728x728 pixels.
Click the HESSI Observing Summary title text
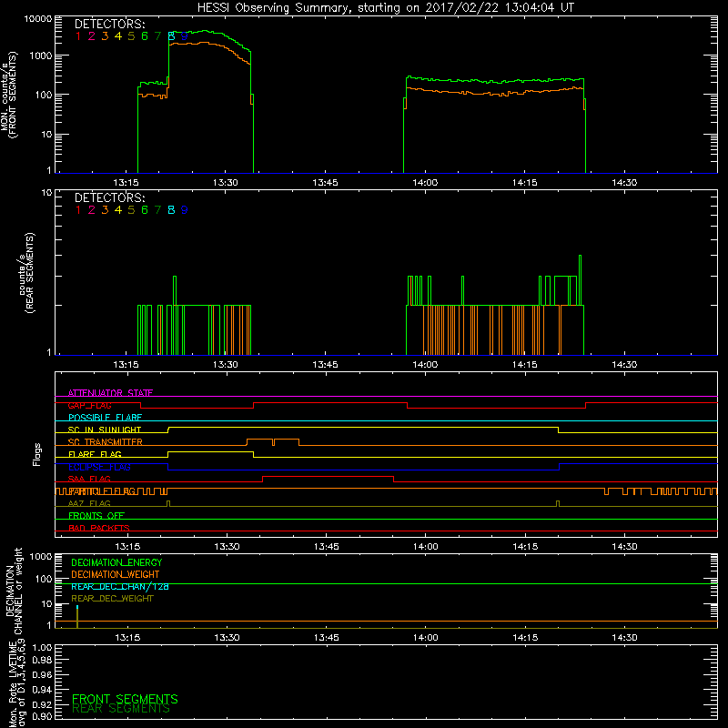pos(385,8)
